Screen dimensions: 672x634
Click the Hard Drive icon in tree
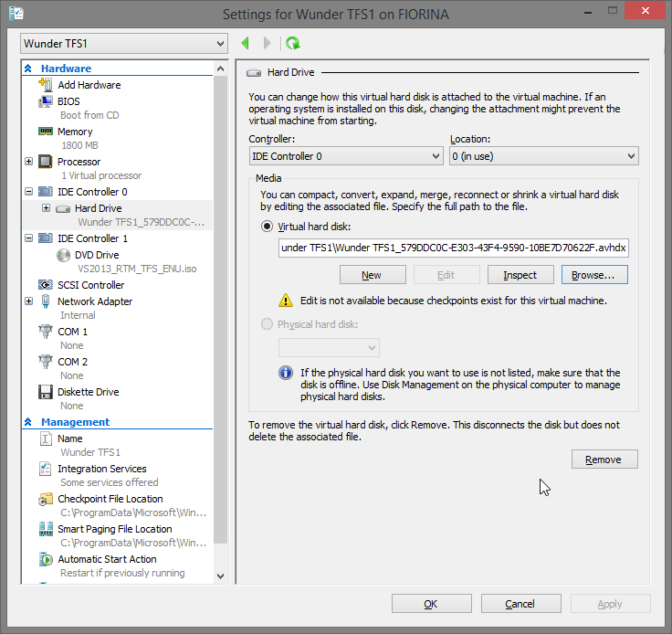pyautogui.click(x=63, y=209)
